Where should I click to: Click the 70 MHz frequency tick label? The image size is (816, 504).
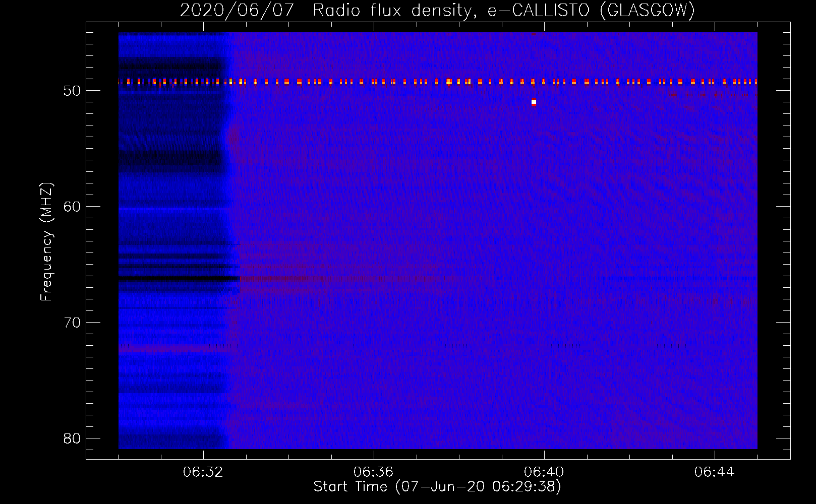click(72, 323)
